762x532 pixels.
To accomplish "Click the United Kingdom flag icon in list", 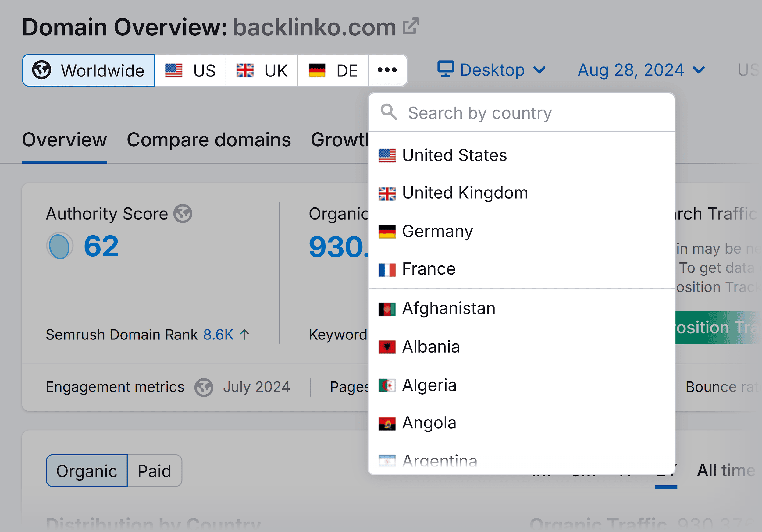I will [387, 194].
